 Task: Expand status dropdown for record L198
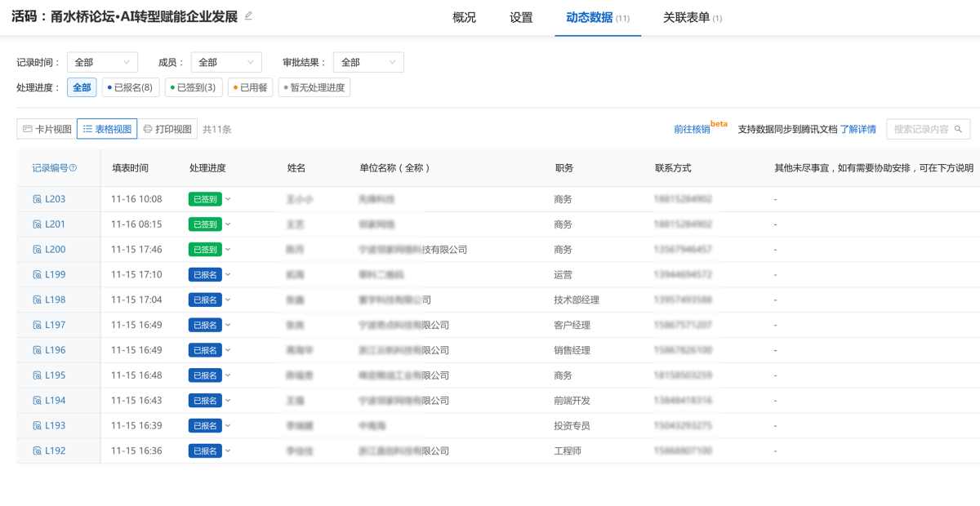click(x=228, y=300)
